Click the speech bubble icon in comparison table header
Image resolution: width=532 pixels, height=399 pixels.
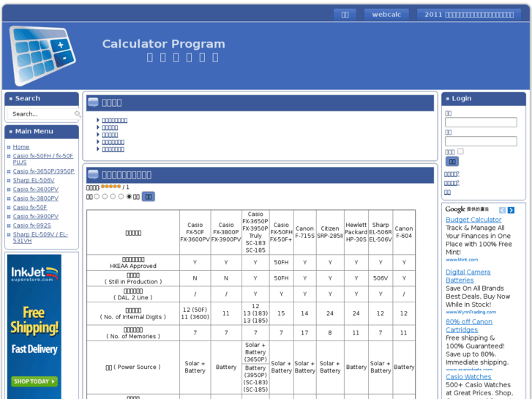[93, 174]
